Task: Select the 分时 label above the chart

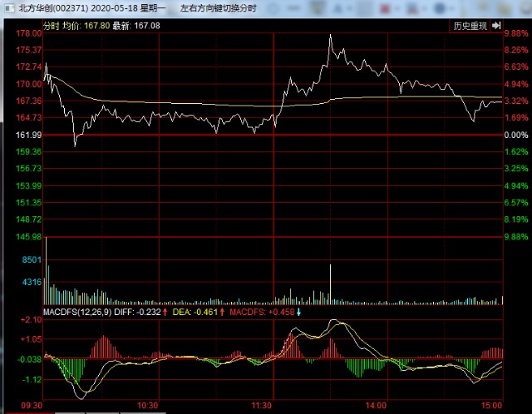Action: [52, 26]
